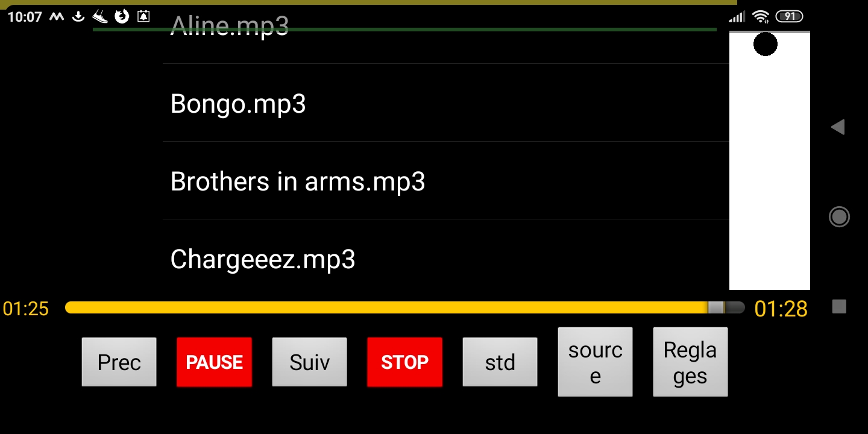Pause playback with the red PAUSE button
The height and width of the screenshot is (434, 868).
pyautogui.click(x=214, y=362)
